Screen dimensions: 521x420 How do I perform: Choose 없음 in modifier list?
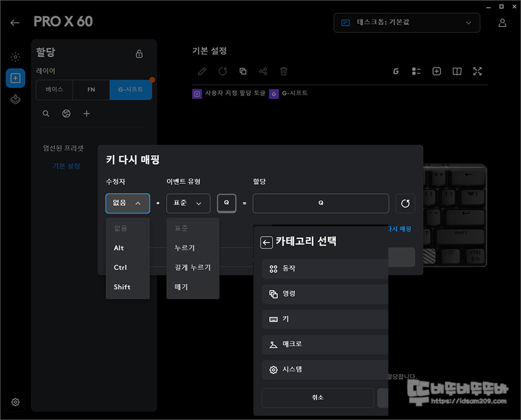[127, 228]
